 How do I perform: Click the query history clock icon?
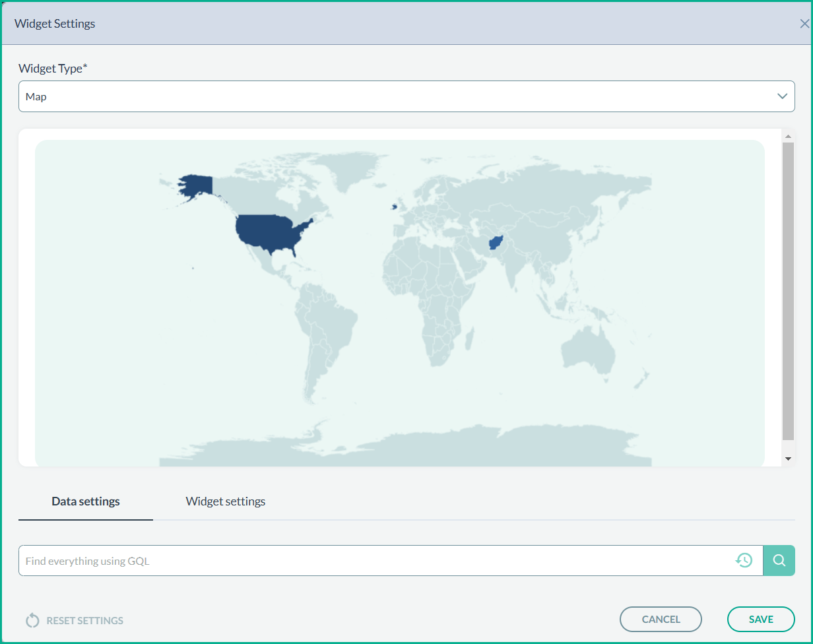pos(744,560)
